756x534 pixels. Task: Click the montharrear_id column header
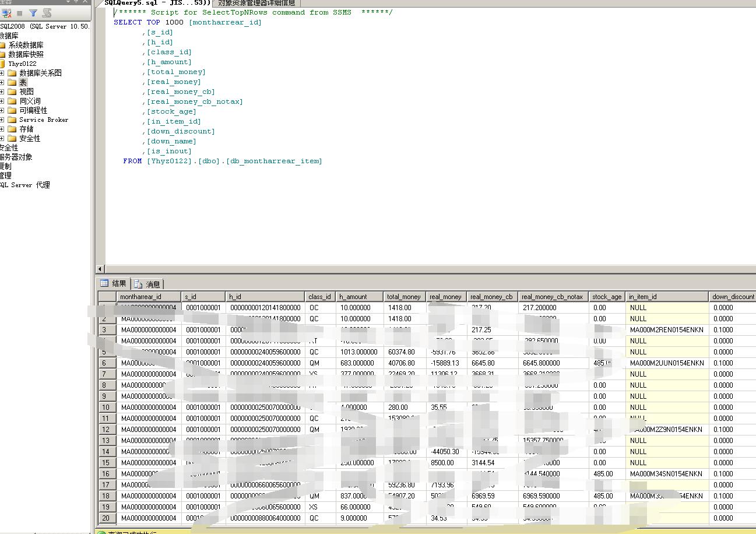149,297
